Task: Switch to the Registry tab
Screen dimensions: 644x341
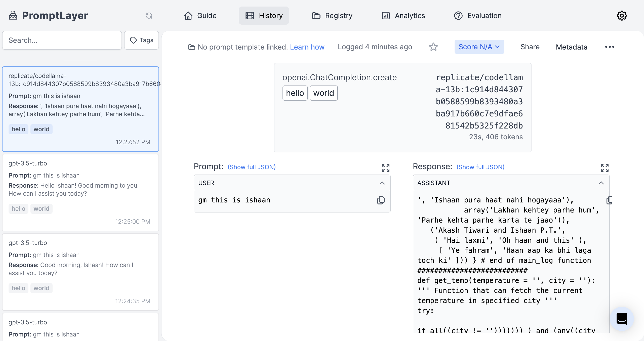Action: [x=332, y=16]
